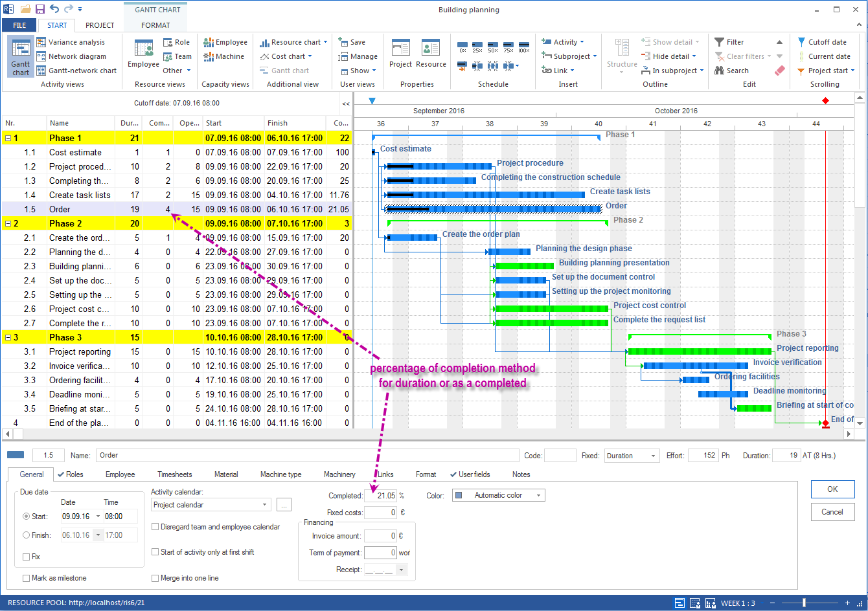868x611 pixels.
Task: Set schedule progress to 0%
Action: pyautogui.click(x=463, y=46)
